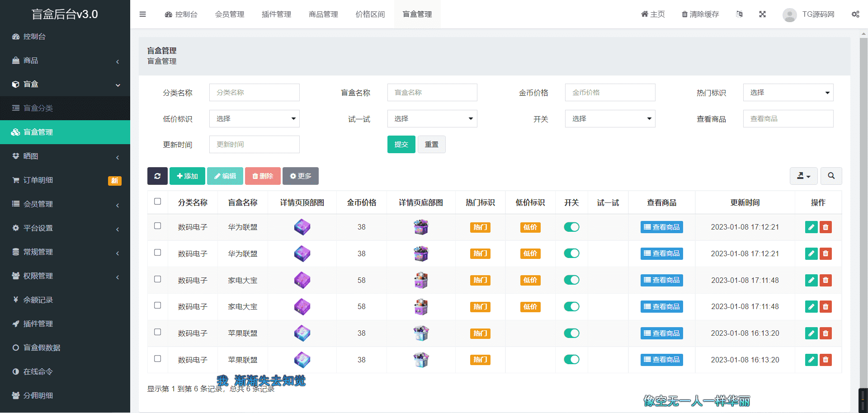Check the select-all checkbox in table header
Image resolution: width=868 pixels, height=413 pixels.
pos(157,202)
